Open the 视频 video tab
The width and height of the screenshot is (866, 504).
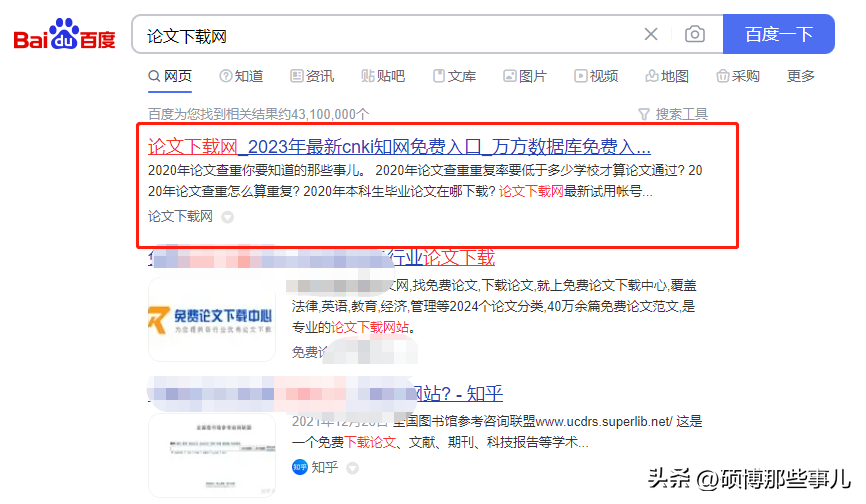click(x=596, y=76)
